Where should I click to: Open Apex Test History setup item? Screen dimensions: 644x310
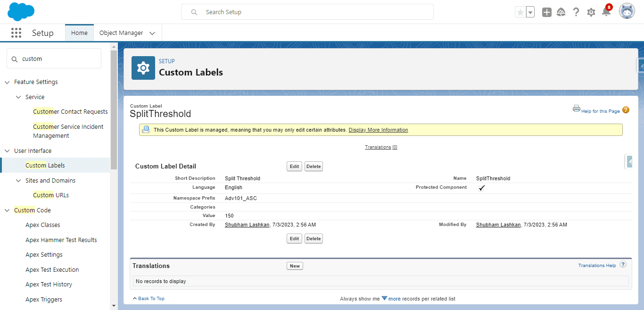(x=49, y=285)
